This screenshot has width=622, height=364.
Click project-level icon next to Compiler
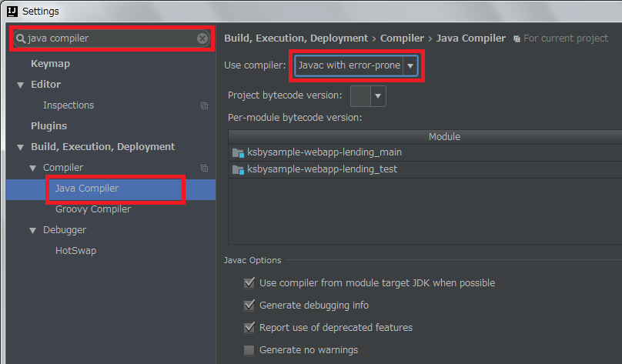coord(204,168)
